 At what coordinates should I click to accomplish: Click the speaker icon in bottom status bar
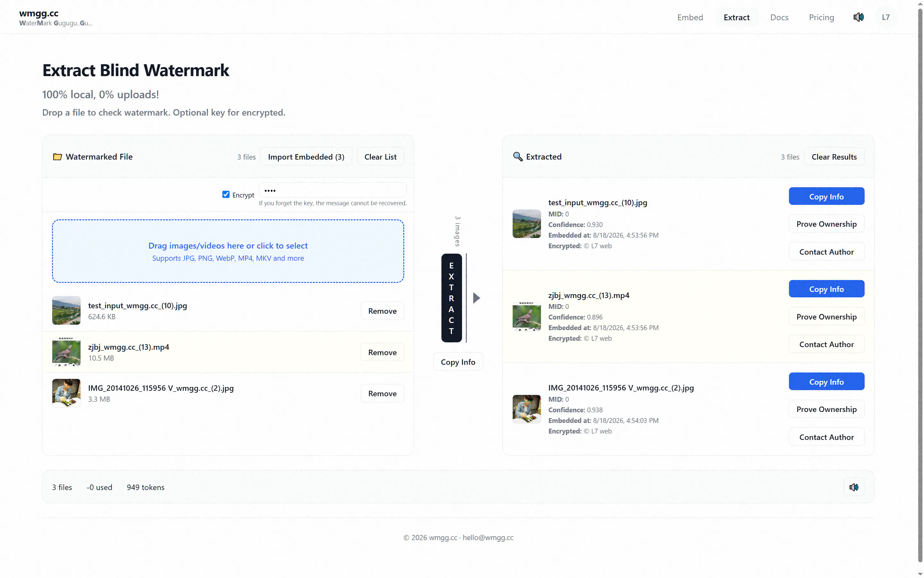click(x=854, y=487)
